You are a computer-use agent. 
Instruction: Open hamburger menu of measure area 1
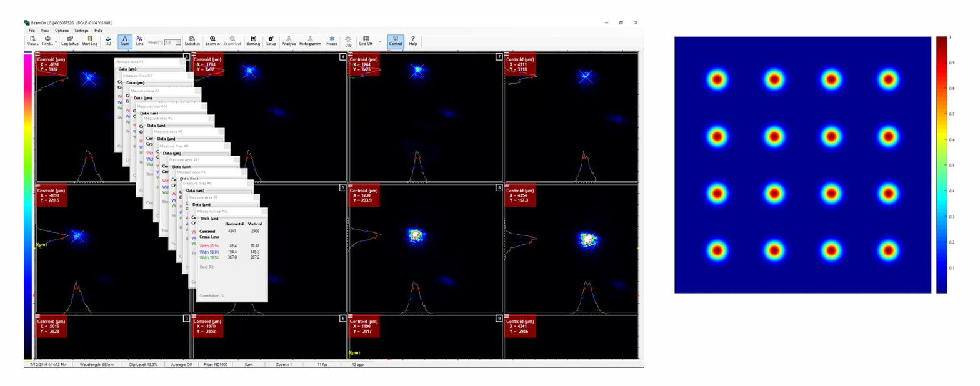(x=39, y=54)
